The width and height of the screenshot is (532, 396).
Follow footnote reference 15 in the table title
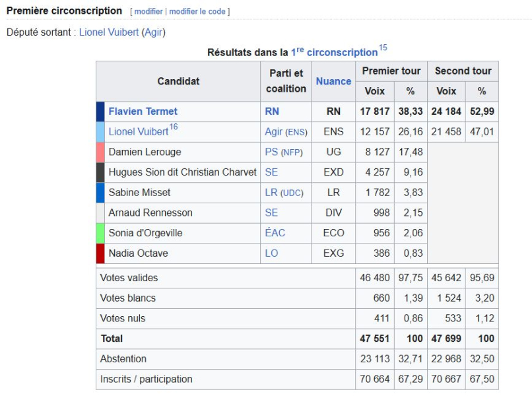pyautogui.click(x=383, y=48)
